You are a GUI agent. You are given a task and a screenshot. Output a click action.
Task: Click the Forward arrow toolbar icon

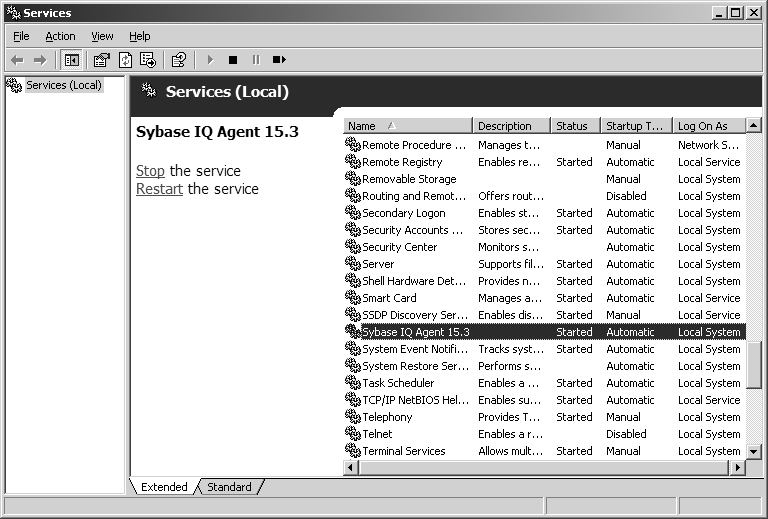[40, 60]
